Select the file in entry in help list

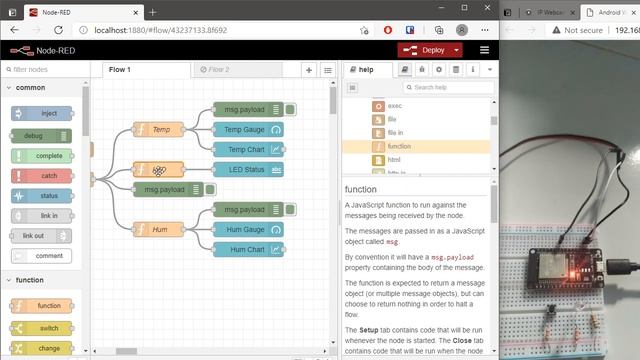coord(416,133)
